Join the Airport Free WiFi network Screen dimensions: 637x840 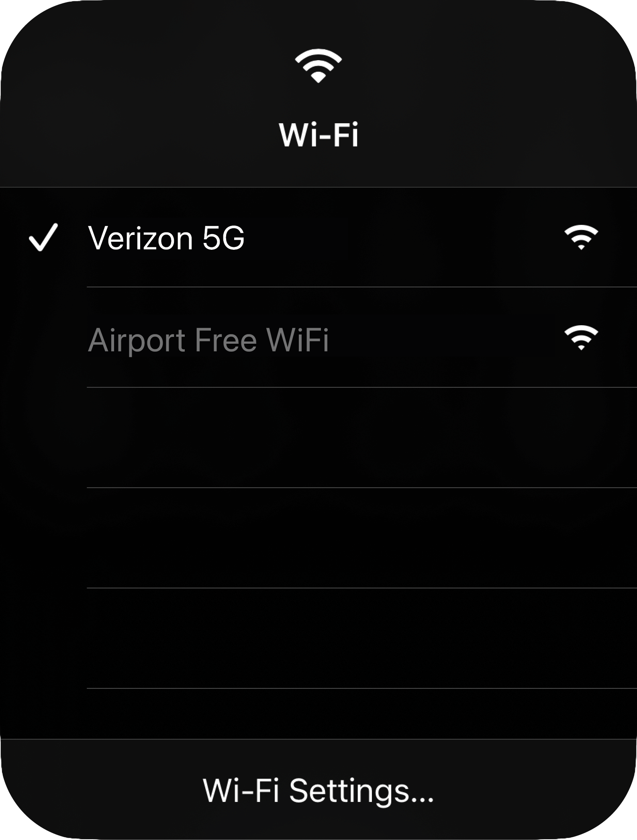(x=208, y=340)
